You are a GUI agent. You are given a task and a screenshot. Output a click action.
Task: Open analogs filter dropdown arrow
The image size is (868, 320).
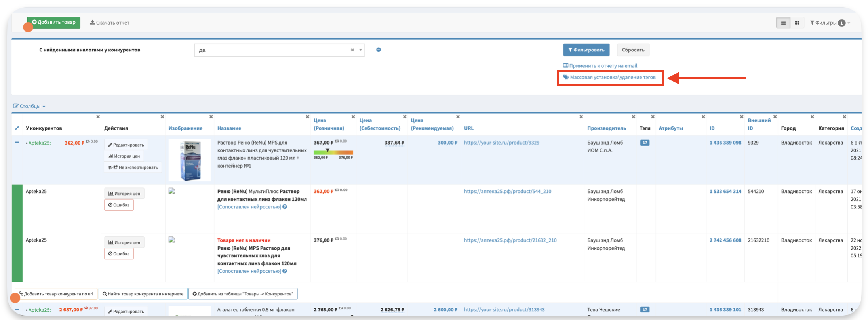coord(360,50)
